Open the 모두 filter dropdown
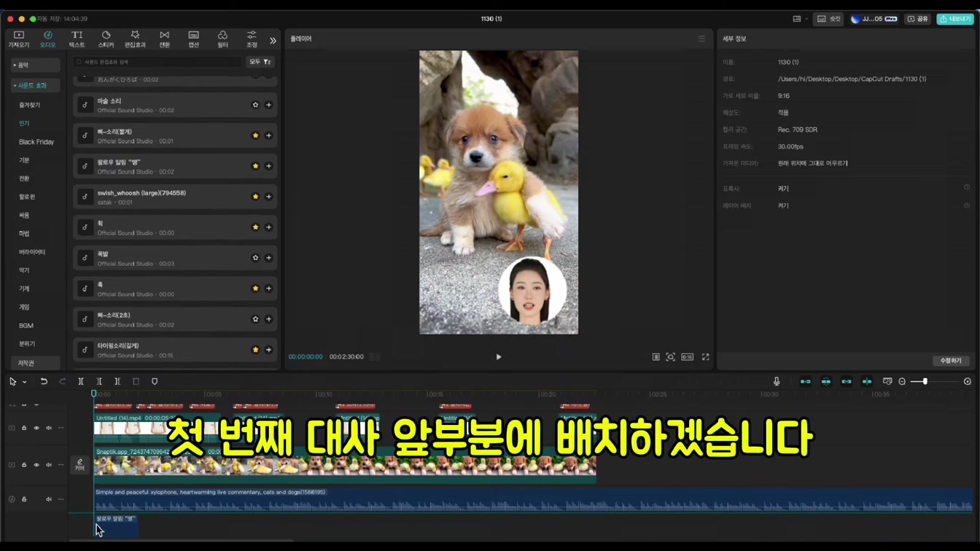This screenshot has width=980, height=551. point(260,62)
